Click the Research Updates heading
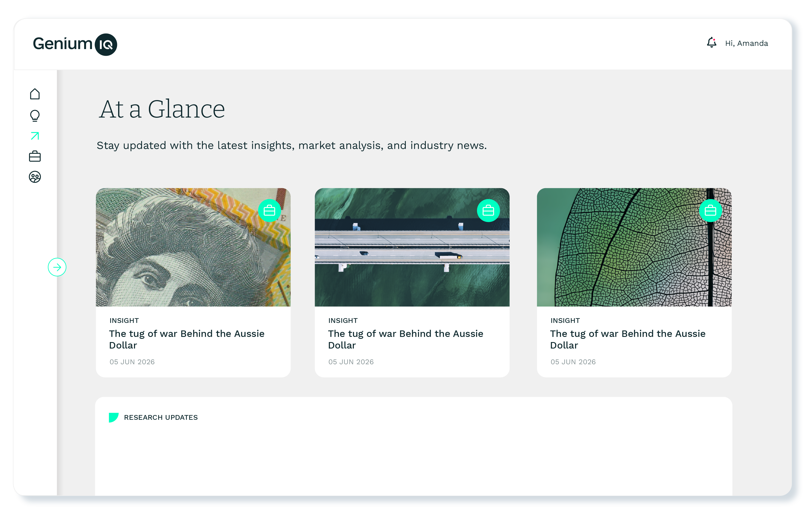The width and height of the screenshot is (812, 516). point(161,417)
